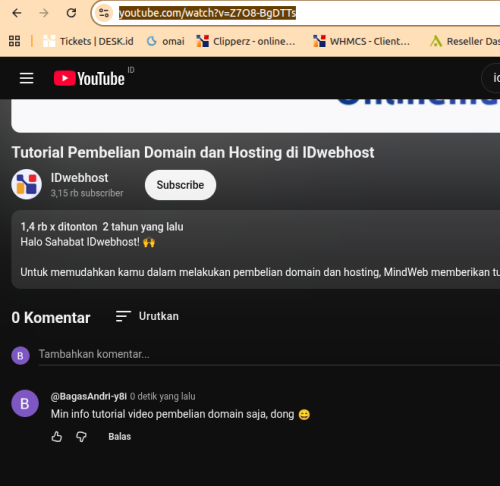Click the video player area
The height and width of the screenshot is (486, 500).
[x=255, y=115]
